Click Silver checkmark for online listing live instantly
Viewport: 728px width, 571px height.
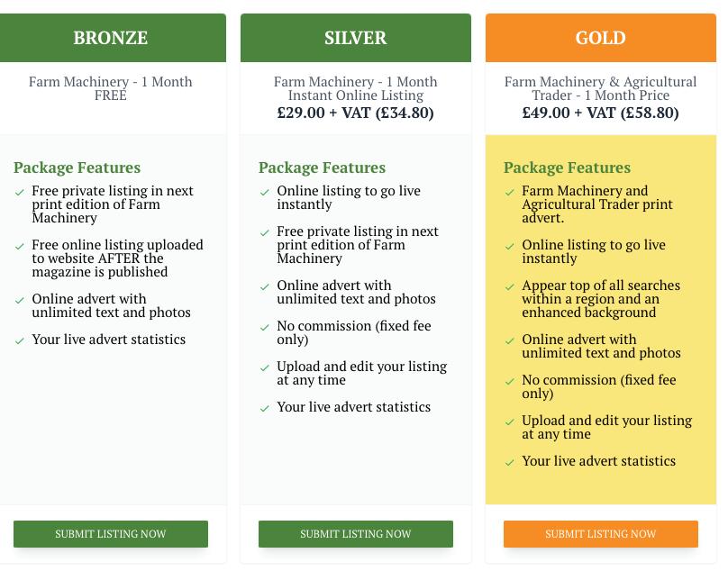pos(265,192)
